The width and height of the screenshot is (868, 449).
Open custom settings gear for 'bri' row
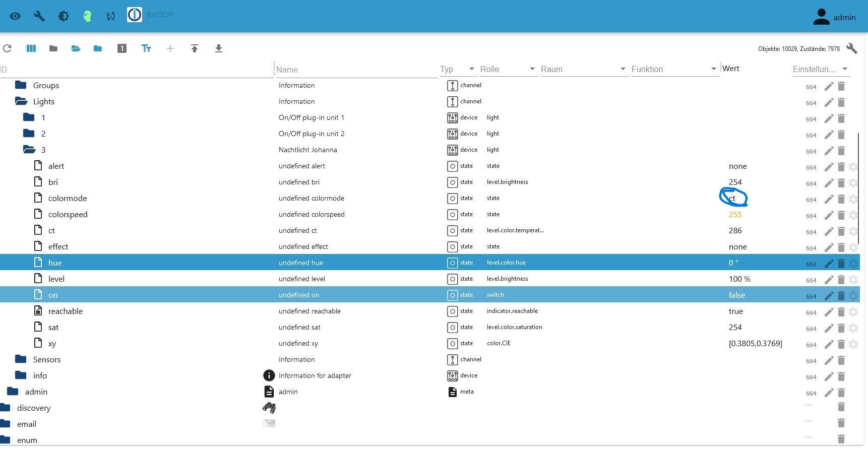(x=853, y=183)
